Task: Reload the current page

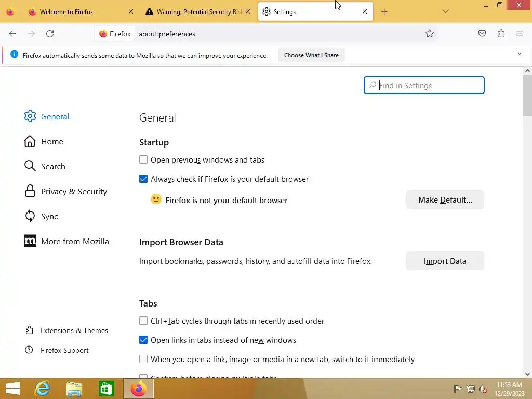Action: pos(50,34)
